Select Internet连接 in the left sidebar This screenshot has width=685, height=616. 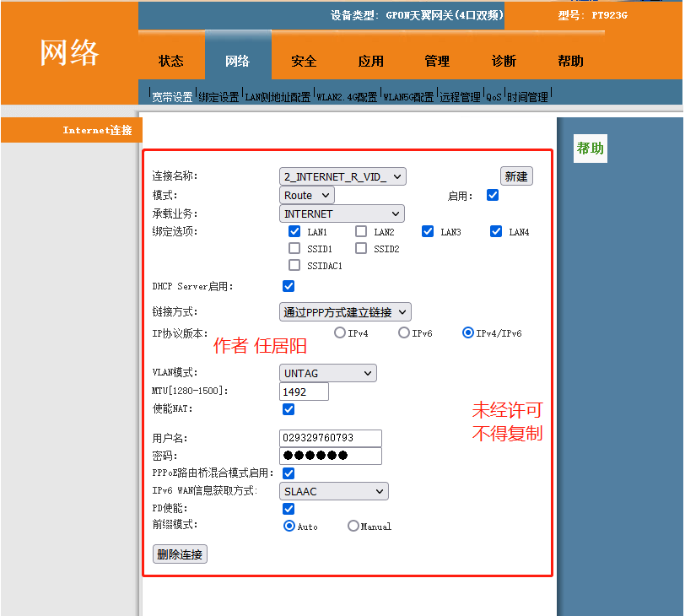(x=97, y=130)
